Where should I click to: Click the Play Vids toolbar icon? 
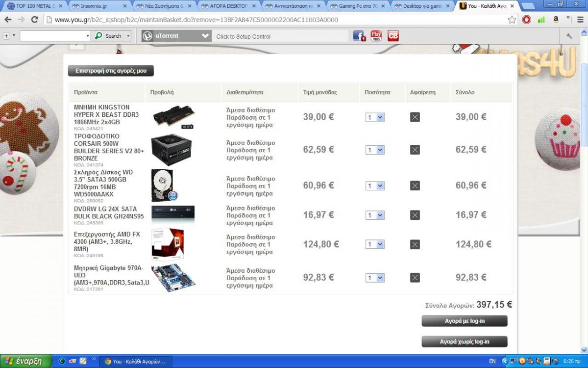point(376,36)
